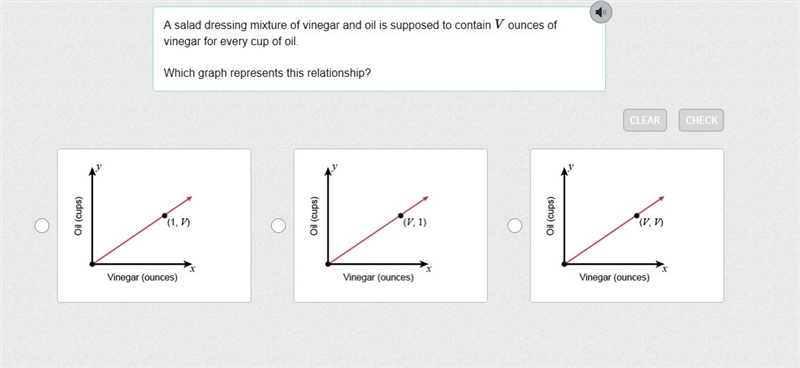Click the CLEAR button
Screen dimensions: 800x368
coord(645,120)
